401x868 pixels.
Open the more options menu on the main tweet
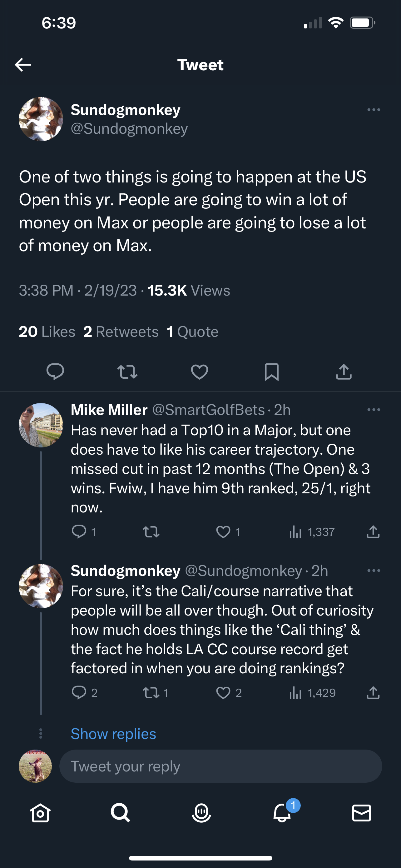[x=374, y=110]
